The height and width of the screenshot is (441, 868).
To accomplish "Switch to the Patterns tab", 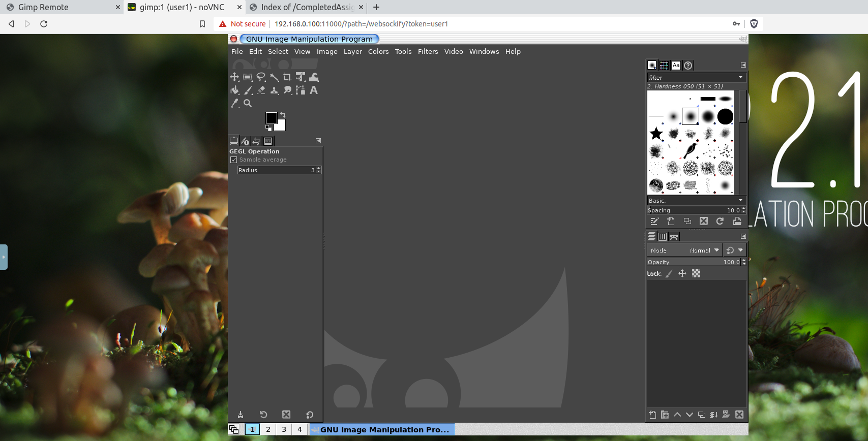I will [x=664, y=65].
